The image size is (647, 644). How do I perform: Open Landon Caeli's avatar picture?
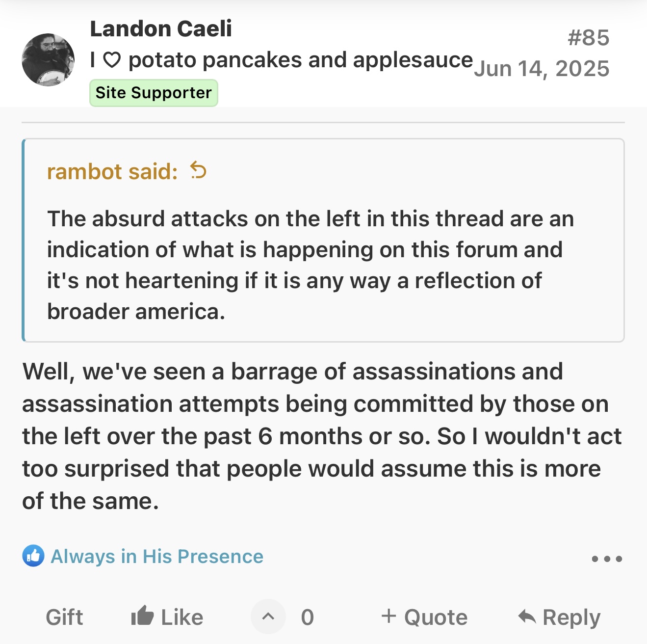tap(48, 60)
